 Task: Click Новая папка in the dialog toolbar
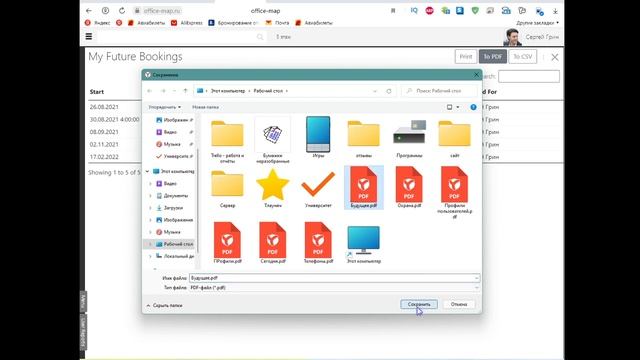pos(205,107)
